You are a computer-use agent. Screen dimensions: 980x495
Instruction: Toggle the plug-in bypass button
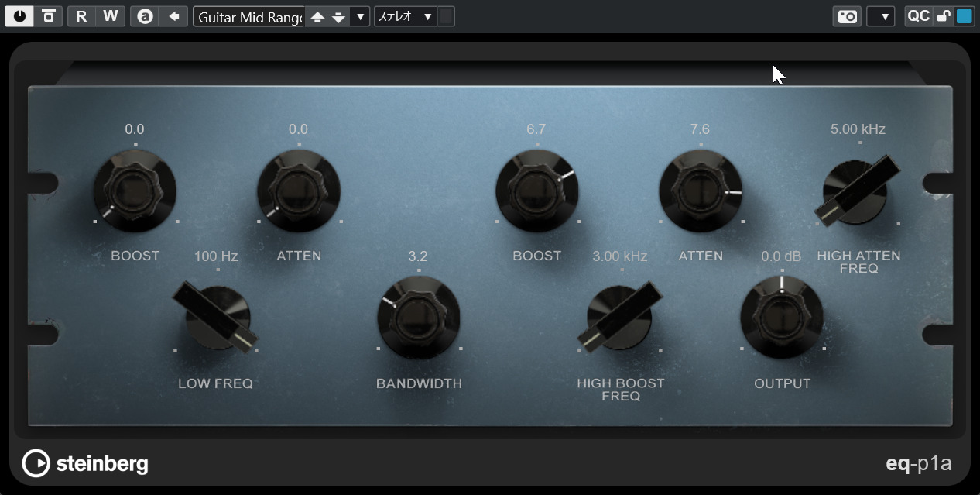point(48,16)
